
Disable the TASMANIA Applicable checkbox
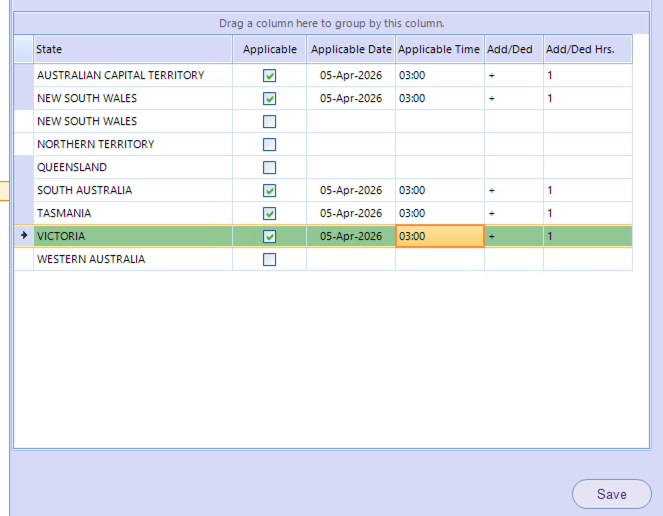click(269, 214)
